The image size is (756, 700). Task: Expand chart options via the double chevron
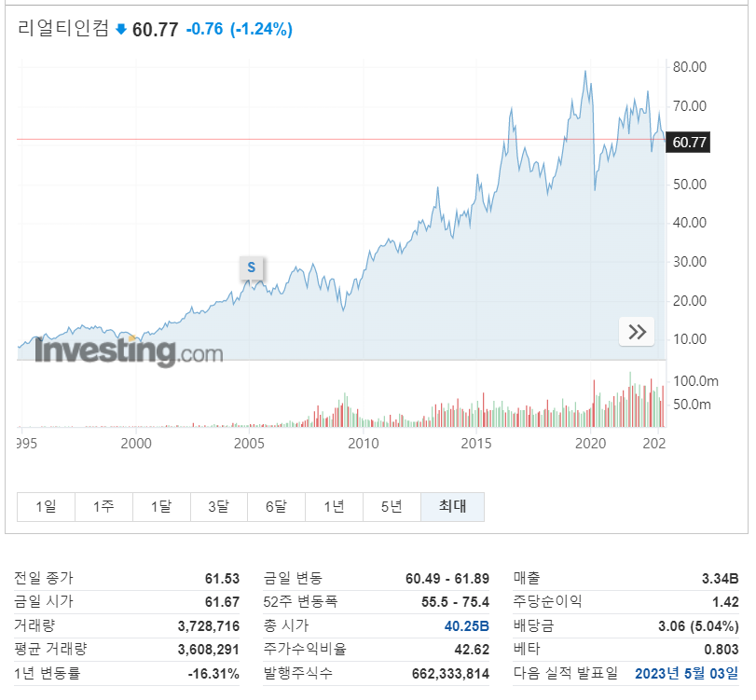(636, 332)
